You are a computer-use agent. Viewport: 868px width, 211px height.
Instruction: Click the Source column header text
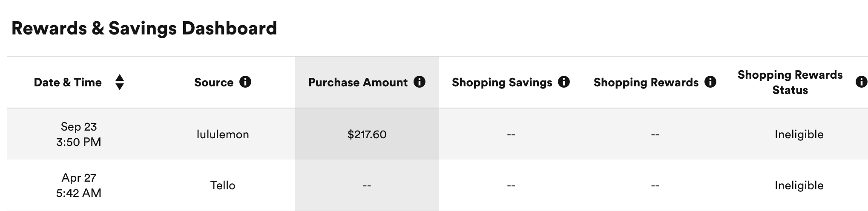(x=214, y=83)
